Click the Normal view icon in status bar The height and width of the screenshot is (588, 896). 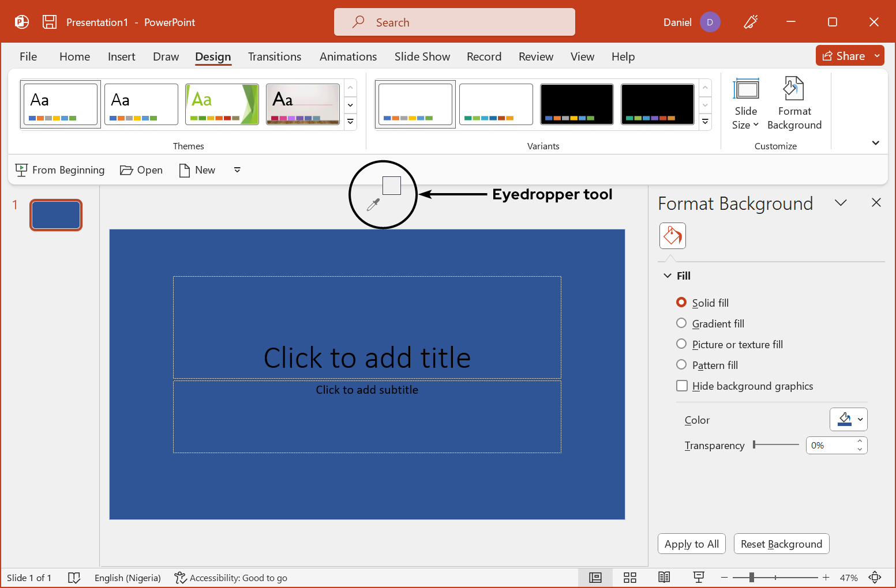click(x=595, y=578)
